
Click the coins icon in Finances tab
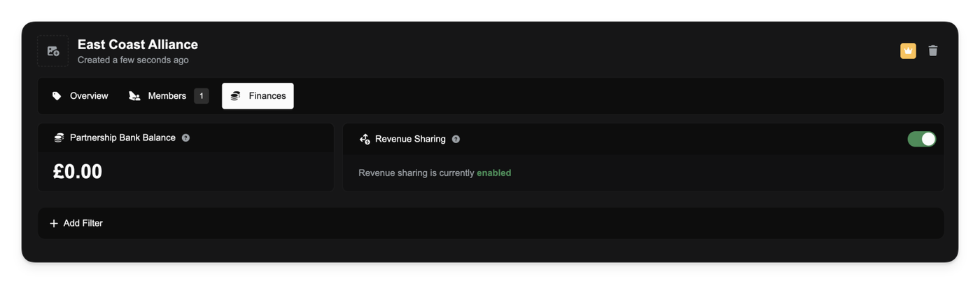pyautogui.click(x=236, y=96)
